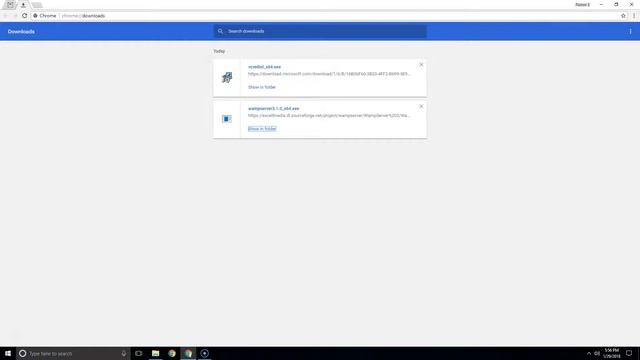Show wampserver3.1.0_x64.exe in folder
Screen dimensions: 640x360
pyautogui.click(x=262, y=129)
